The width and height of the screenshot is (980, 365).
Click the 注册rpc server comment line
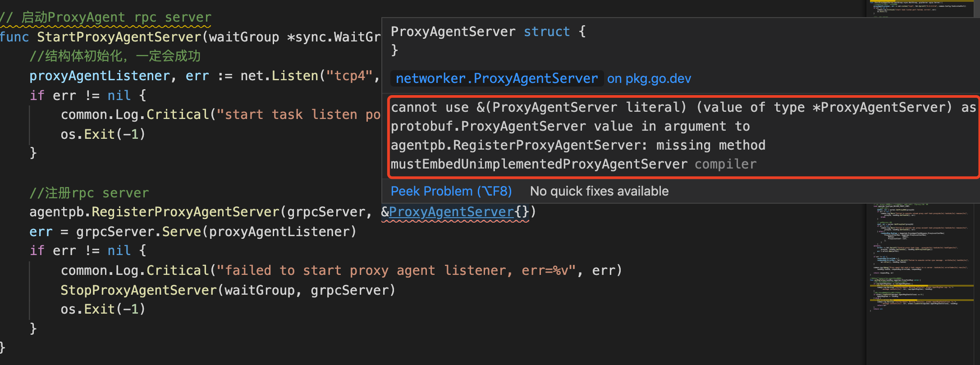tap(89, 193)
